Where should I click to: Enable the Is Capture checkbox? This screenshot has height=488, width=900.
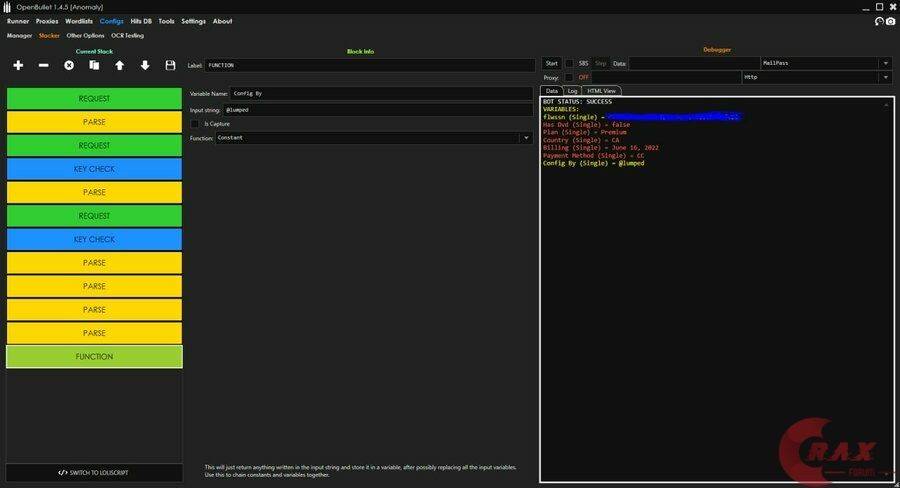(x=195, y=124)
